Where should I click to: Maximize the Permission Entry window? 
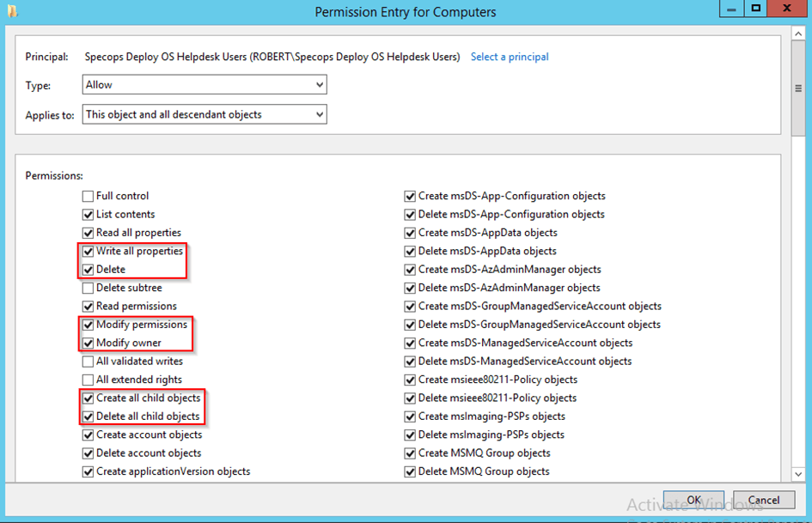pyautogui.click(x=756, y=9)
